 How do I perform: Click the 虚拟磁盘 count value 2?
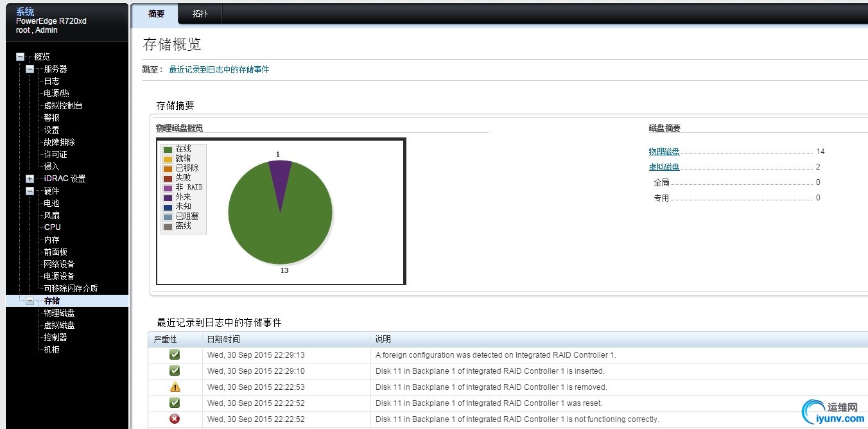[x=818, y=167]
